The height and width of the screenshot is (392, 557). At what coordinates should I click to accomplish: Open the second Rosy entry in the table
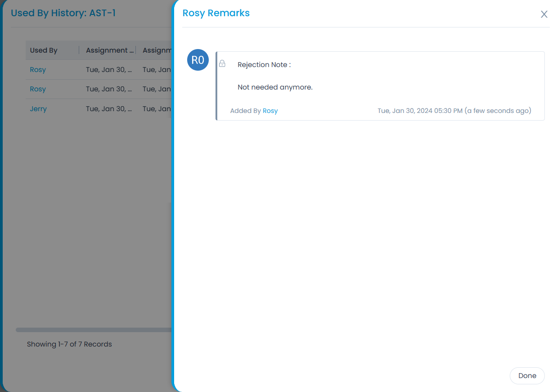[38, 89]
